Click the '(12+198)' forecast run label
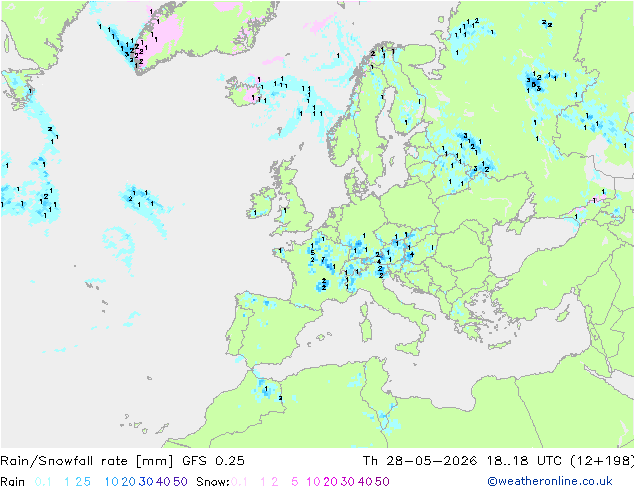Screen dimensions: 634x490 tap(602, 461)
